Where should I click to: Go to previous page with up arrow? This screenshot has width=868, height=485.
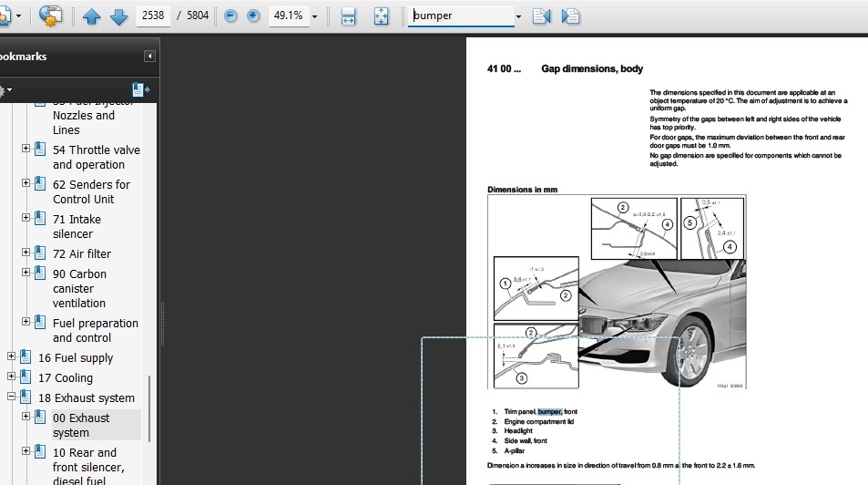[x=91, y=16]
